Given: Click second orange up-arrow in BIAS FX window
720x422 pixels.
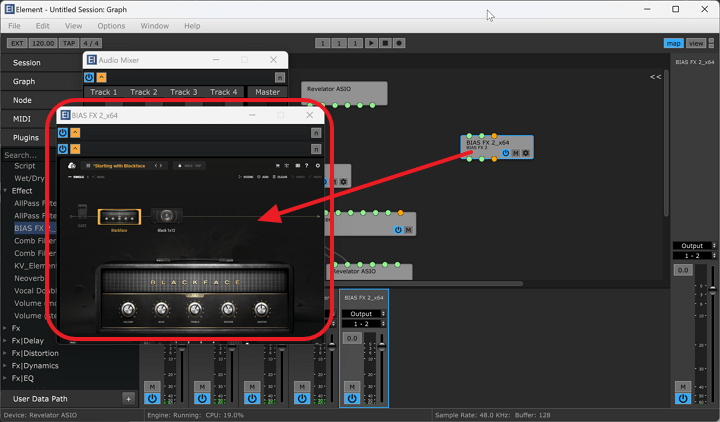Looking at the screenshot, I should [x=75, y=149].
